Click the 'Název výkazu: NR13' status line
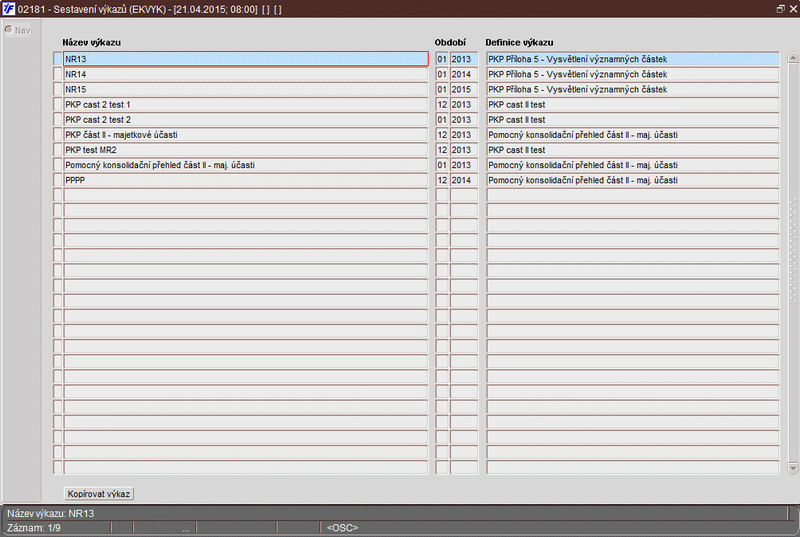This screenshot has height=537, width=800. 51,514
